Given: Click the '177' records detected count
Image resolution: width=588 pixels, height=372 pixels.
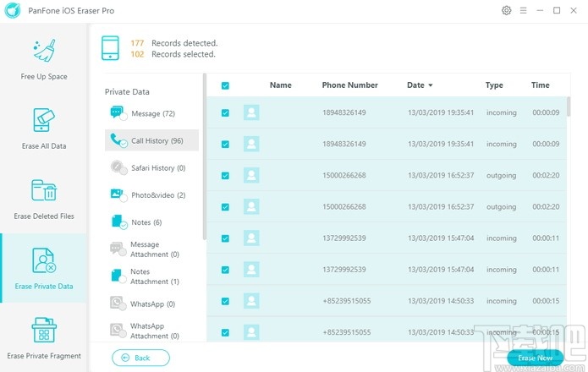Looking at the screenshot, I should tap(137, 43).
